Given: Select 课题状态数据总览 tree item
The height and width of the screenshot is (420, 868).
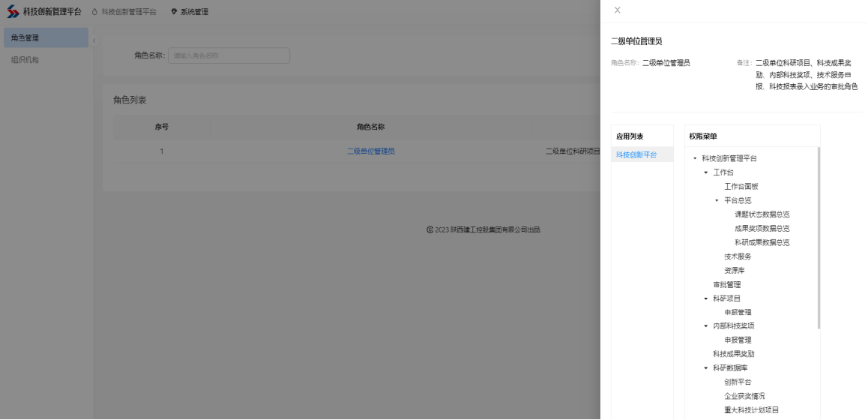Looking at the screenshot, I should pos(762,214).
